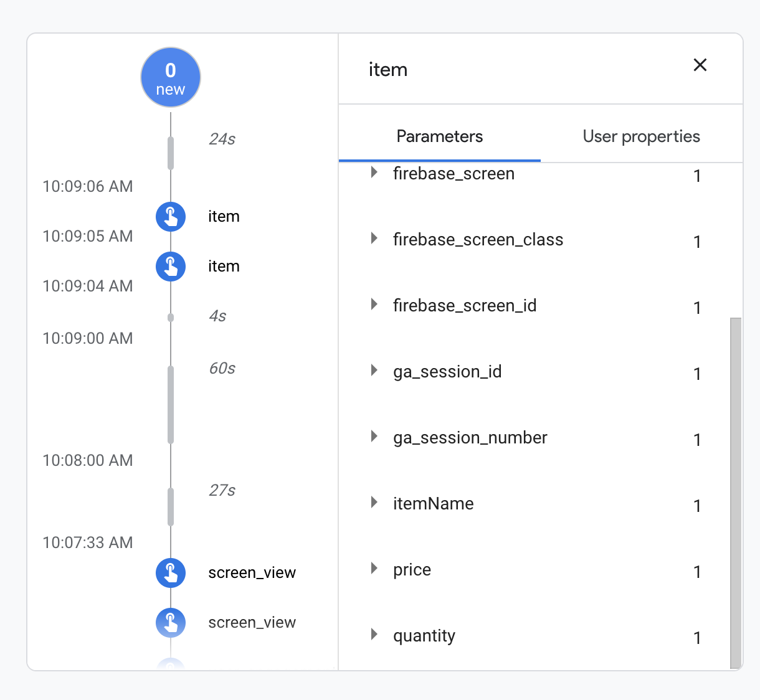Unfold the quantity parameter row

point(374,635)
